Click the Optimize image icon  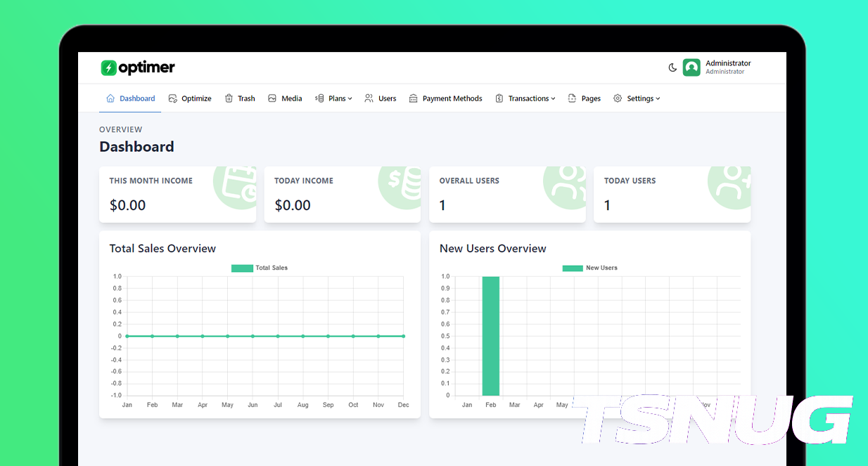173,98
